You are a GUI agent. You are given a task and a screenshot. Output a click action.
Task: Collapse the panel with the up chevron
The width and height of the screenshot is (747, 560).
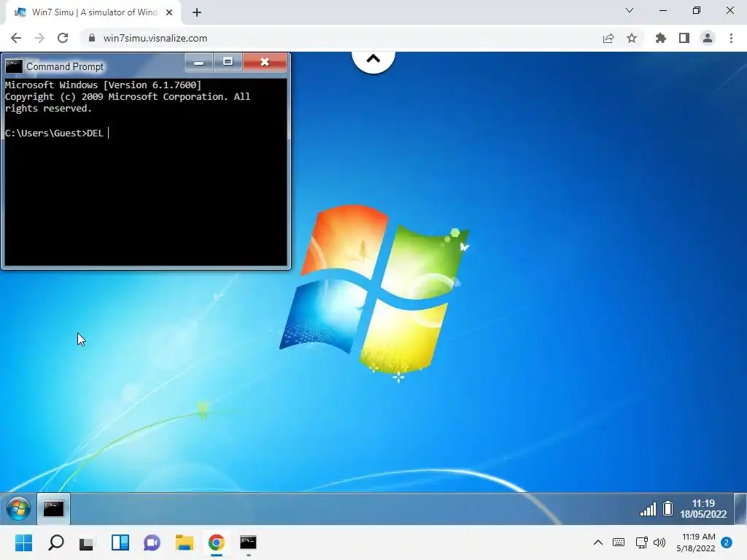373,59
